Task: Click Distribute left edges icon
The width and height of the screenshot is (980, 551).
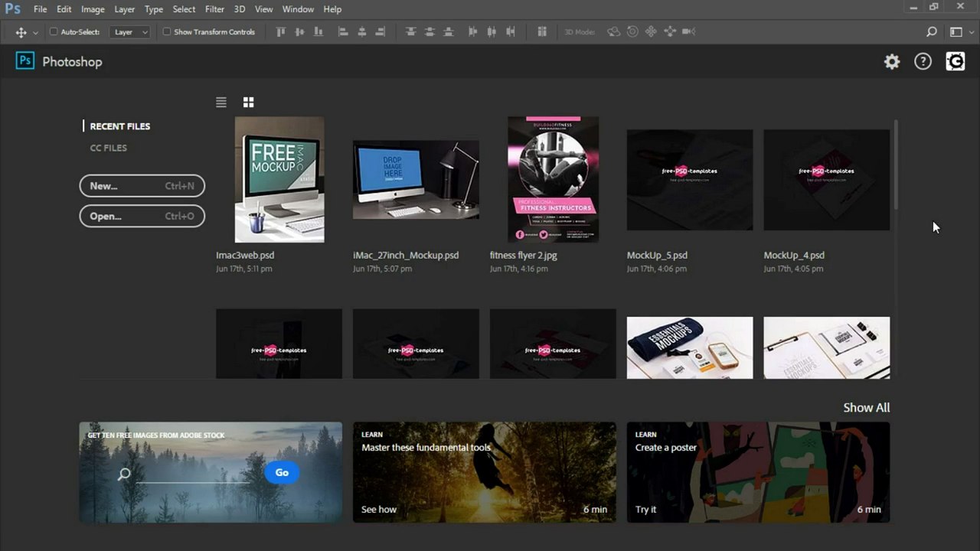Action: [x=472, y=32]
